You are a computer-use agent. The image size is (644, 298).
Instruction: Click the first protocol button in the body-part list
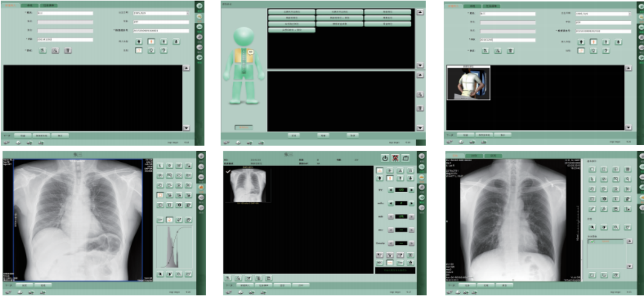point(291,12)
